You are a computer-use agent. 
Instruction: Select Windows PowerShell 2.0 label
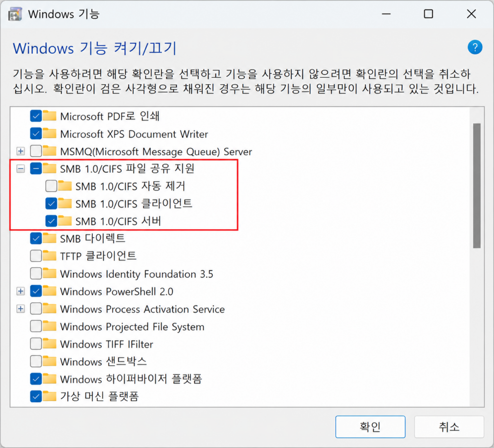[117, 291]
